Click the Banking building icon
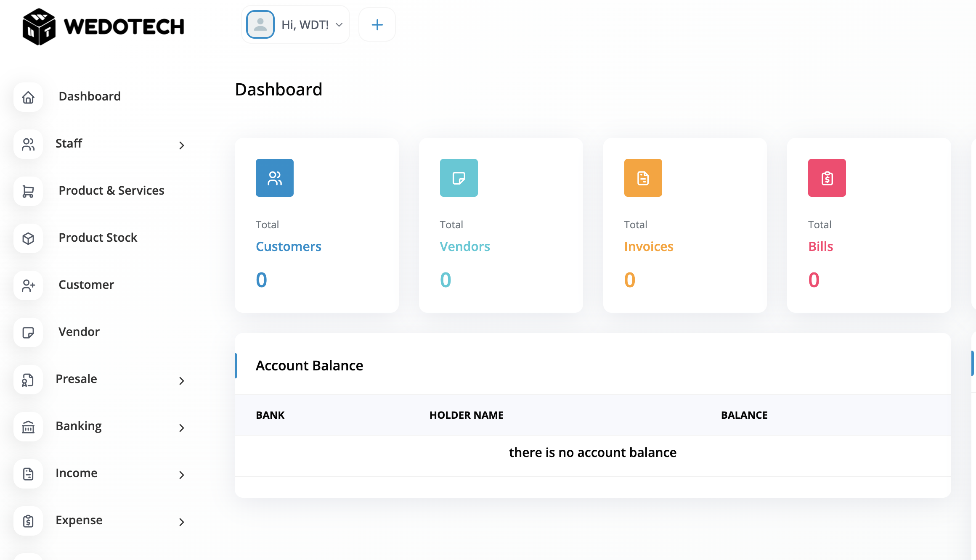 (28, 427)
